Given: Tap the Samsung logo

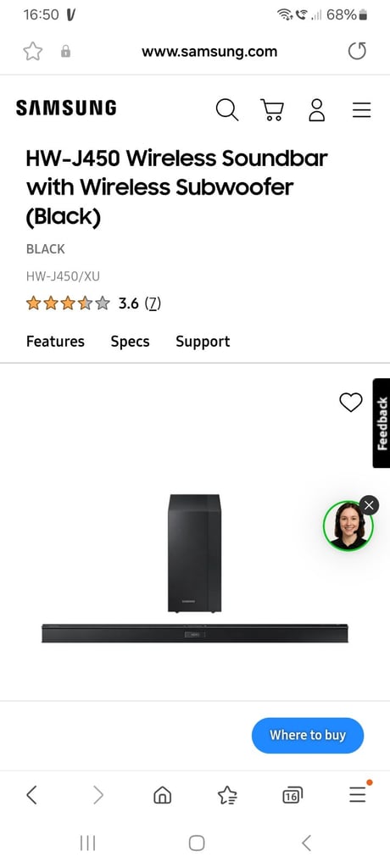Looking at the screenshot, I should pyautogui.click(x=66, y=108).
